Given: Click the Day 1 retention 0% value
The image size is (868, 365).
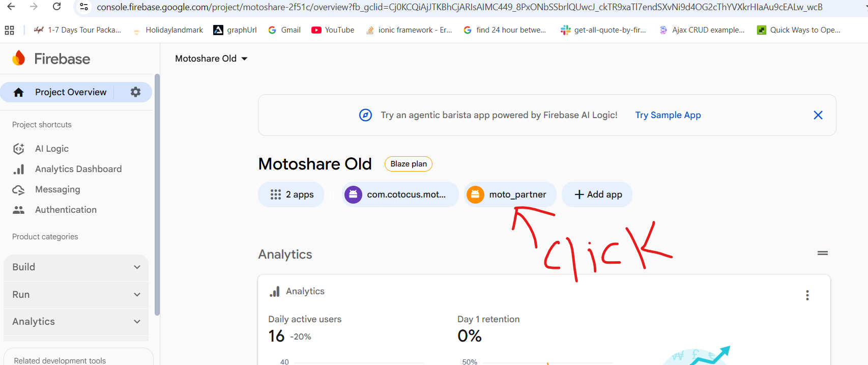Looking at the screenshot, I should click(x=470, y=336).
